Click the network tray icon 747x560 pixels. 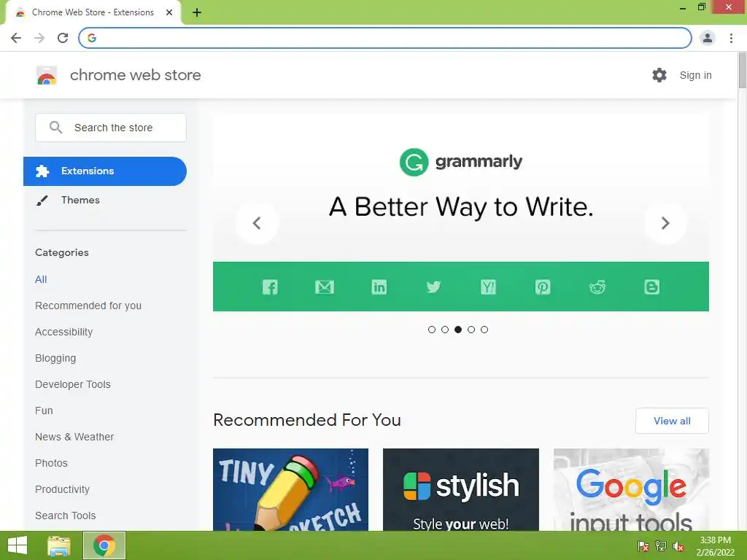(x=661, y=546)
